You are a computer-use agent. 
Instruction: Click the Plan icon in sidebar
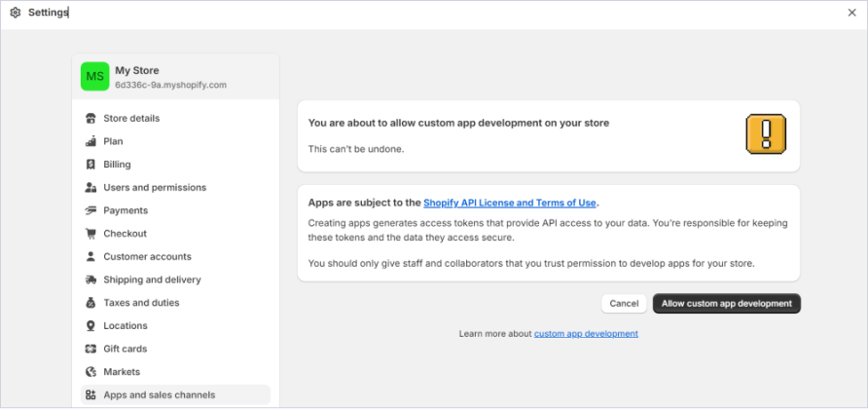(x=91, y=141)
